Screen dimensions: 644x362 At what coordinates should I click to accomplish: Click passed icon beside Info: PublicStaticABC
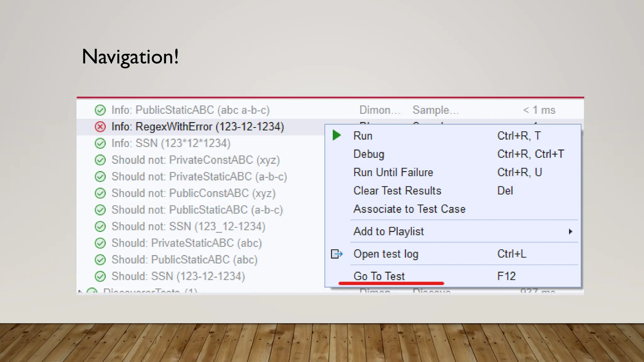(100, 110)
